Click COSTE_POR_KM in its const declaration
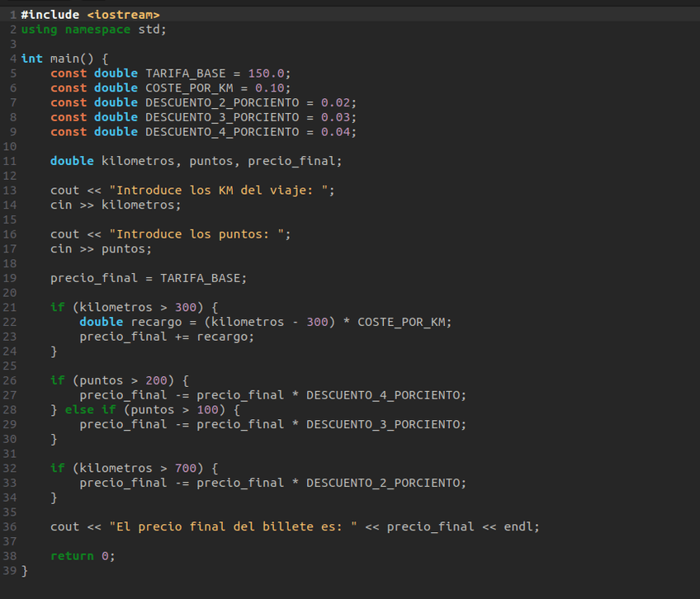Image resolution: width=700 pixels, height=599 pixels. 189,88
